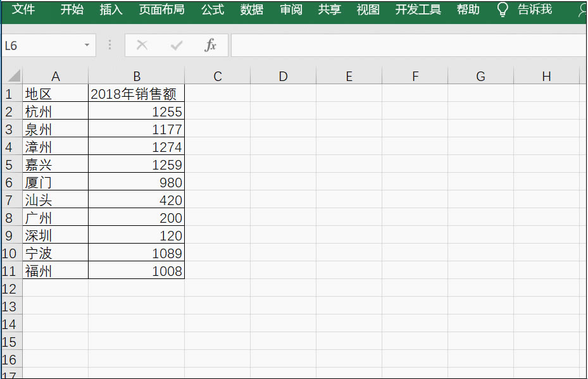588x379 pixels.
Task: Click the lightbulb Tell Me icon
Action: (502, 9)
